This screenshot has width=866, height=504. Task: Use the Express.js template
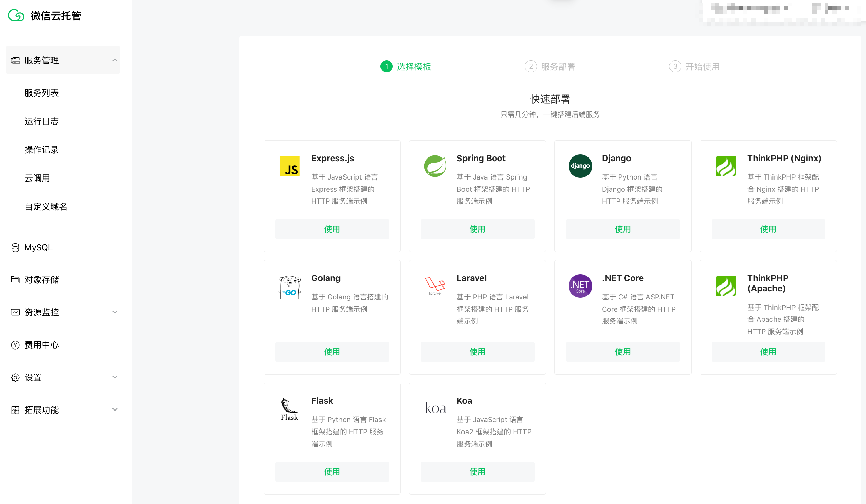(x=332, y=229)
